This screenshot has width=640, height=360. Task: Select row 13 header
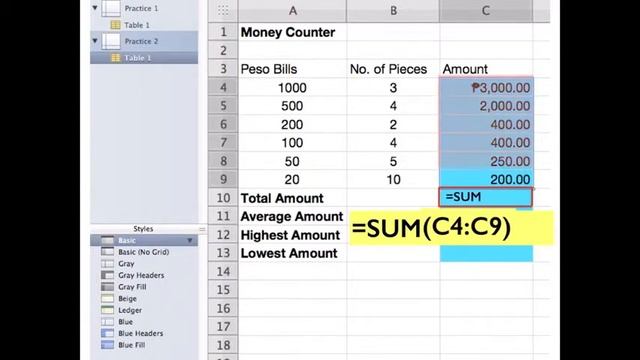coord(223,253)
